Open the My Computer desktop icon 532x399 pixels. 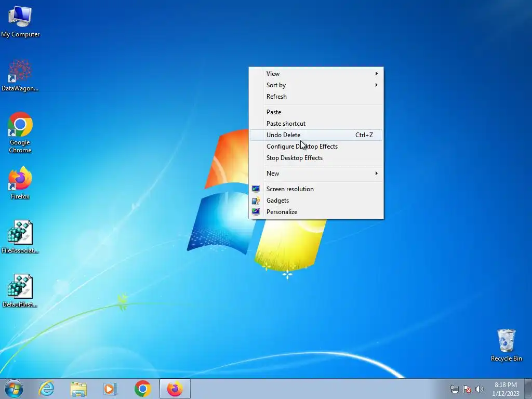pos(20,22)
